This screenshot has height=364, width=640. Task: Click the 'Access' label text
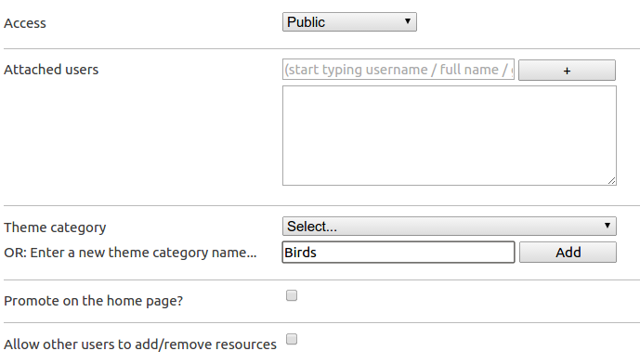point(25,23)
